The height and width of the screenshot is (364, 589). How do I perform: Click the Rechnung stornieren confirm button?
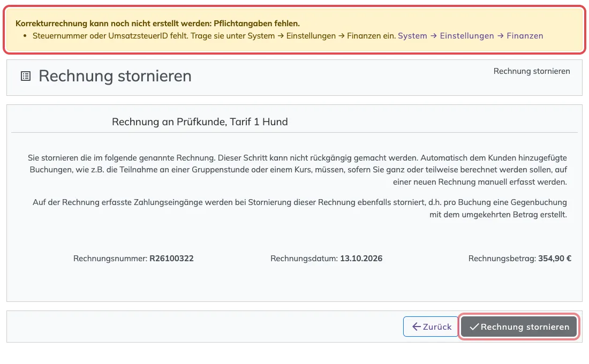tap(519, 327)
